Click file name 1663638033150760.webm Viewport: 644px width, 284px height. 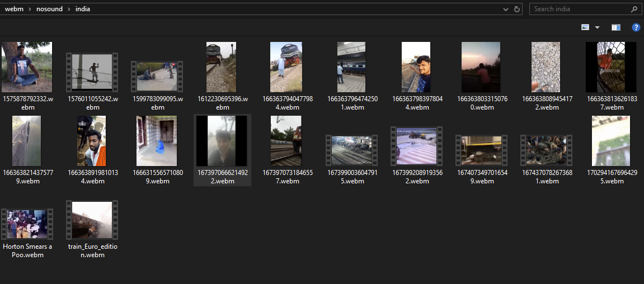pos(481,103)
